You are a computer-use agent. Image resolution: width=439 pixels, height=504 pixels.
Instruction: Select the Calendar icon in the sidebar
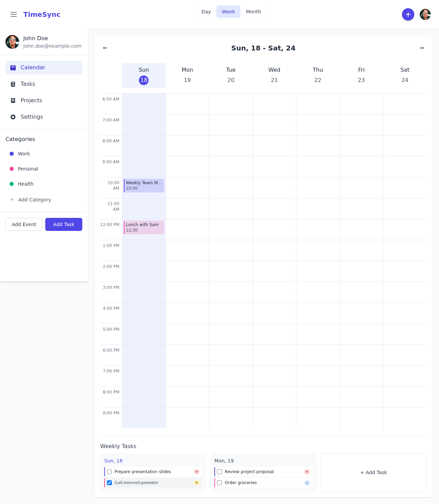pyautogui.click(x=13, y=68)
